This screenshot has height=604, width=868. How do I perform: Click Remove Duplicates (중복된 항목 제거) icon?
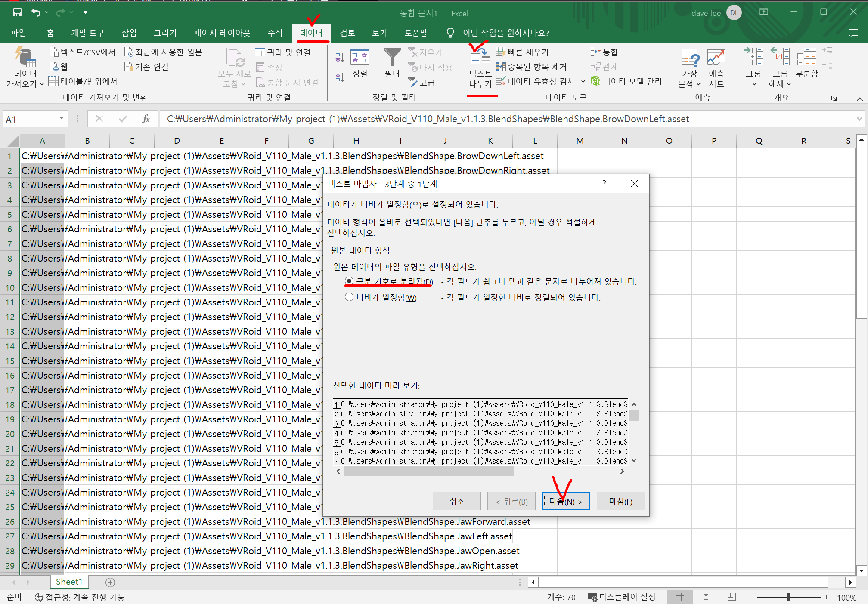coord(500,67)
